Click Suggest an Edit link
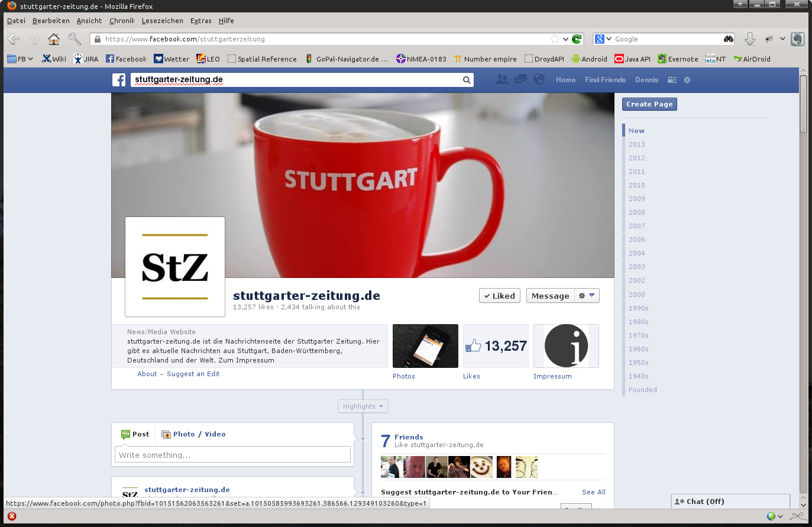812x527 pixels. 193,374
